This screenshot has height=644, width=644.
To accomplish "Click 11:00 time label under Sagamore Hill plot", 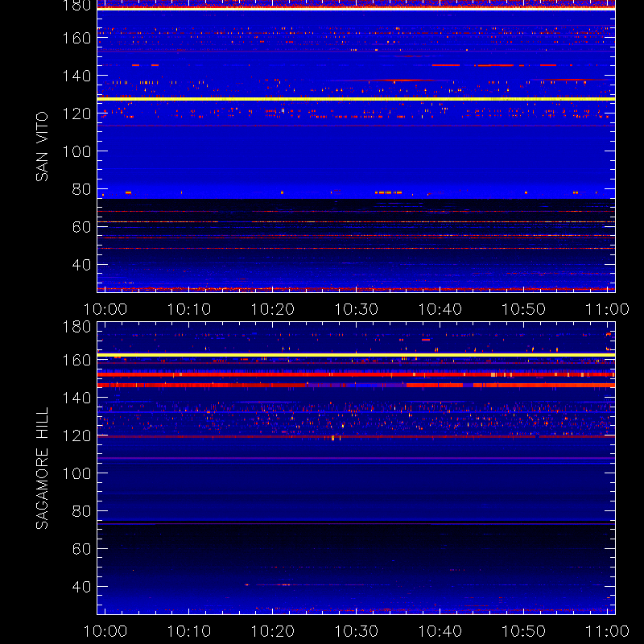I will tap(607, 631).
